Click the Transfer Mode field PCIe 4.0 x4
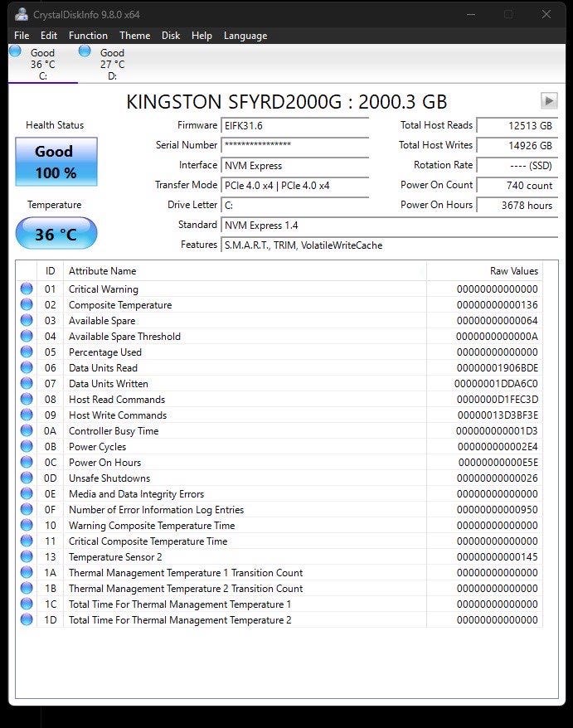The height and width of the screenshot is (728, 573). pyautogui.click(x=295, y=186)
